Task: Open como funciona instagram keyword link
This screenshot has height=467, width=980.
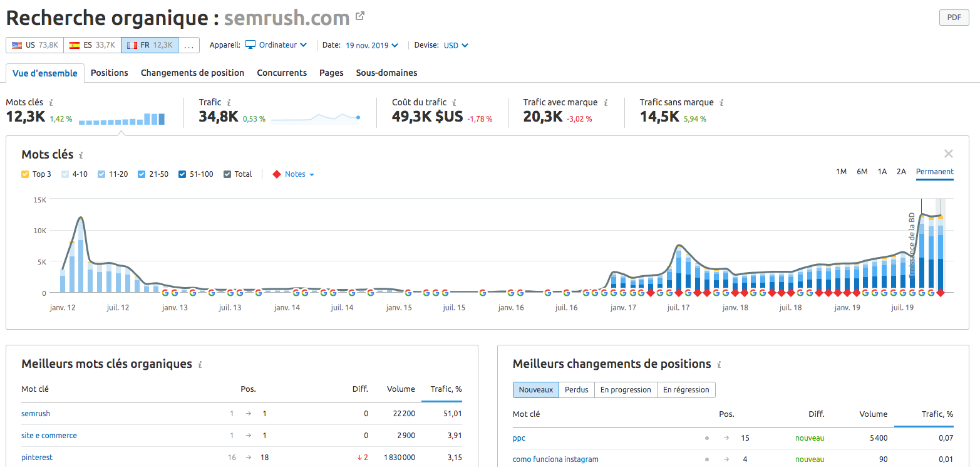Action: (555, 459)
